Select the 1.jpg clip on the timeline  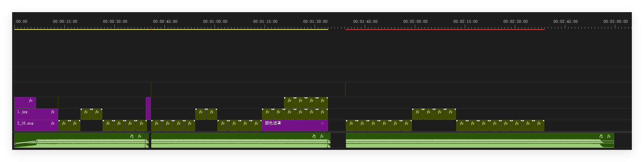click(x=36, y=114)
